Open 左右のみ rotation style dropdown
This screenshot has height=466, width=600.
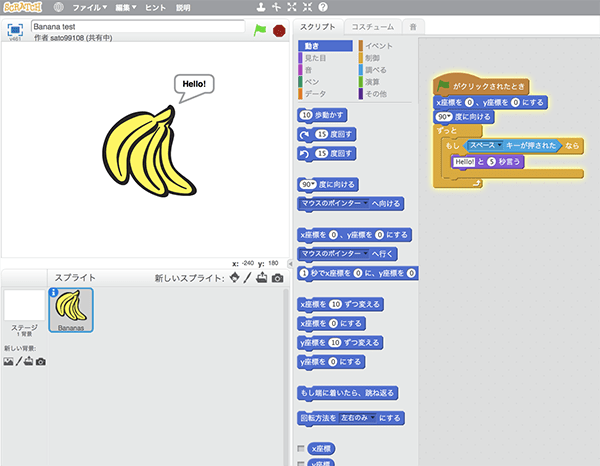pos(372,418)
